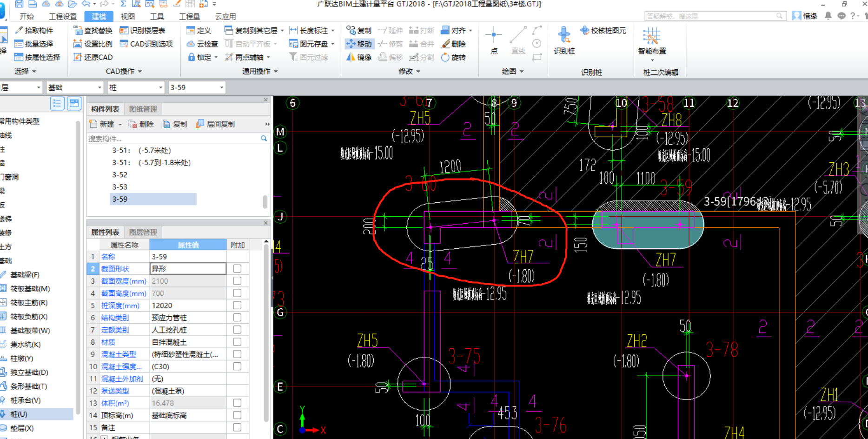Open the 视图 ribbon tab
Viewport: 868px width, 439px height.
(128, 16)
